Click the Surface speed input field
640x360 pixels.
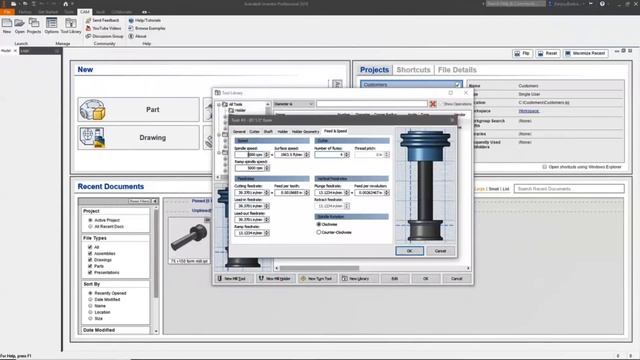289,155
